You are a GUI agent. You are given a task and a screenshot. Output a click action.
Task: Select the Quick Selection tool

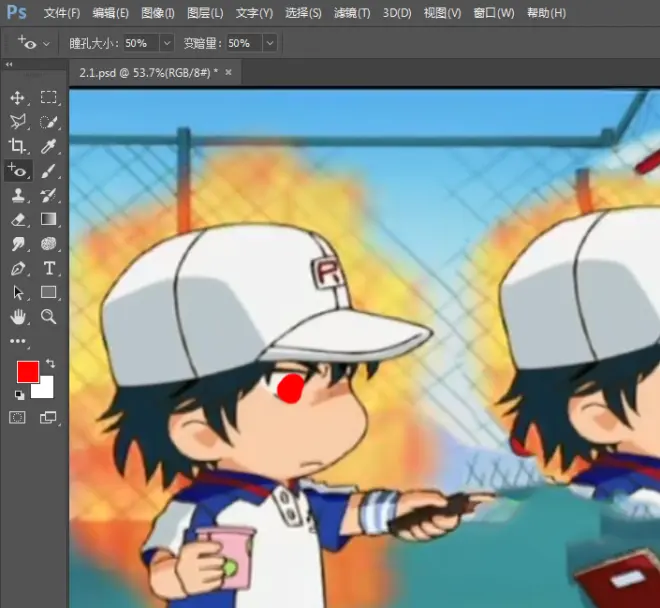click(48, 122)
